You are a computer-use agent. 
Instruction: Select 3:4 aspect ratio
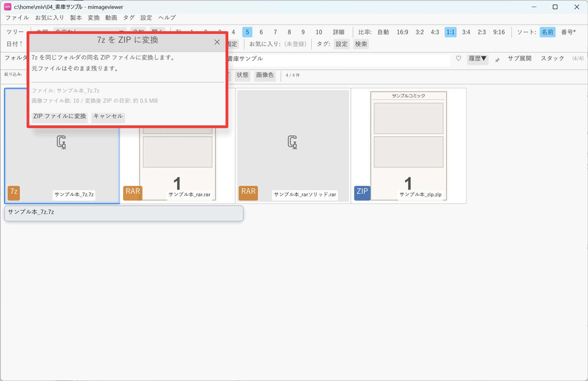466,32
